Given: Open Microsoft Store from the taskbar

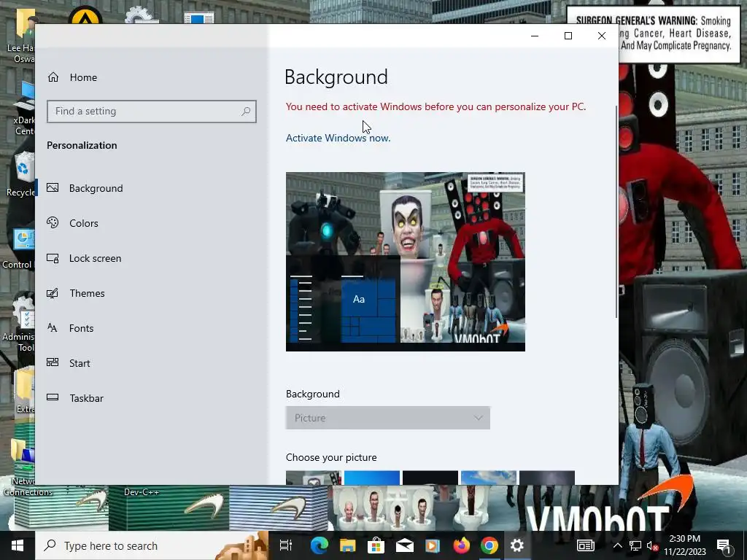Looking at the screenshot, I should coord(376,545).
